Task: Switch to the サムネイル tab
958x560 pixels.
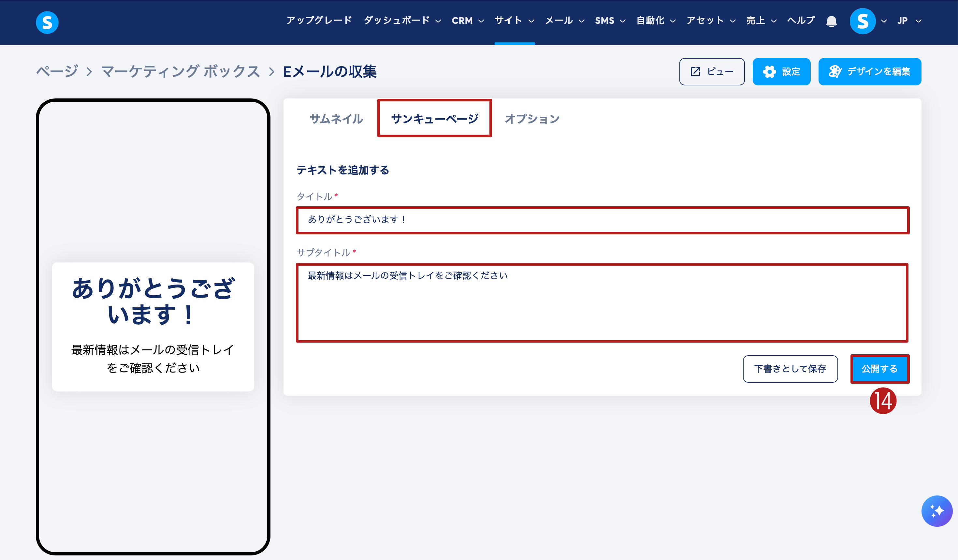Action: click(x=336, y=119)
